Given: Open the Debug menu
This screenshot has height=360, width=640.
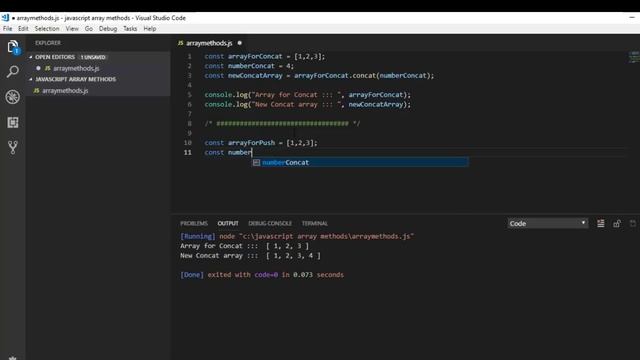Looking at the screenshot, I should click(x=108, y=29).
